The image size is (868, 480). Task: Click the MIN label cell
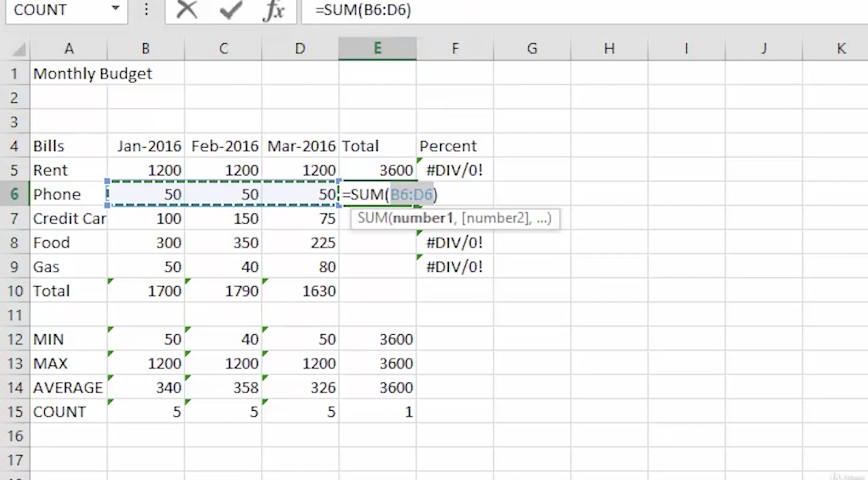[69, 339]
